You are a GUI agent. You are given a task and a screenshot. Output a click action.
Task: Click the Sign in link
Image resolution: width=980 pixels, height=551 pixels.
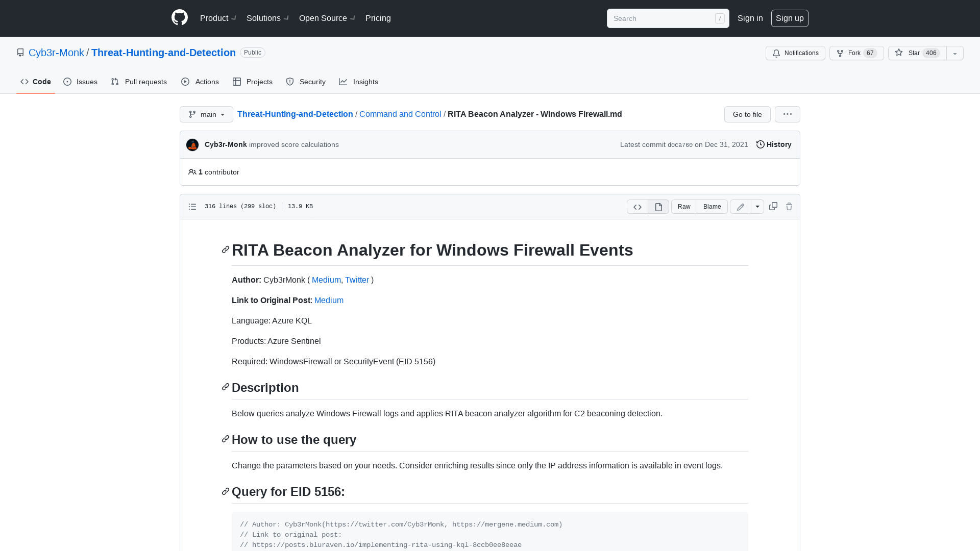coord(750,18)
